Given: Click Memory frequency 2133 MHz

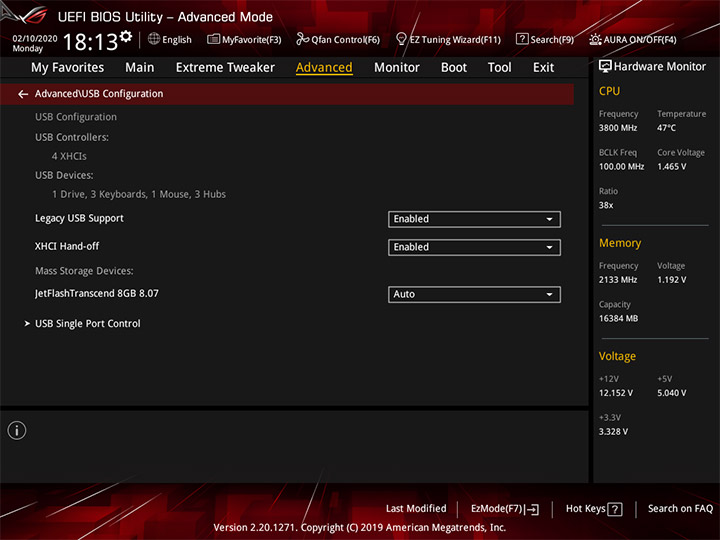Looking at the screenshot, I should click(618, 280).
